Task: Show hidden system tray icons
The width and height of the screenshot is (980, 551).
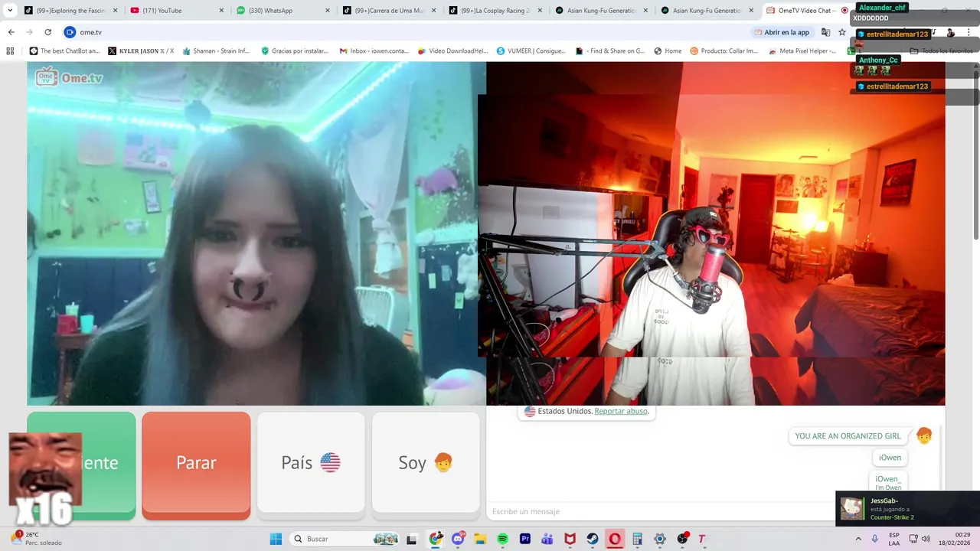Action: (857, 539)
